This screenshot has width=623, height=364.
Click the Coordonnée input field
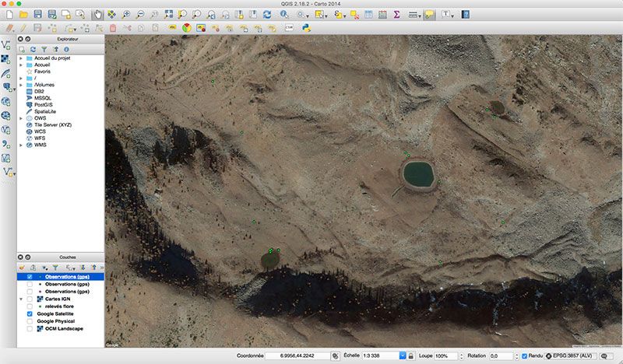[297, 355]
